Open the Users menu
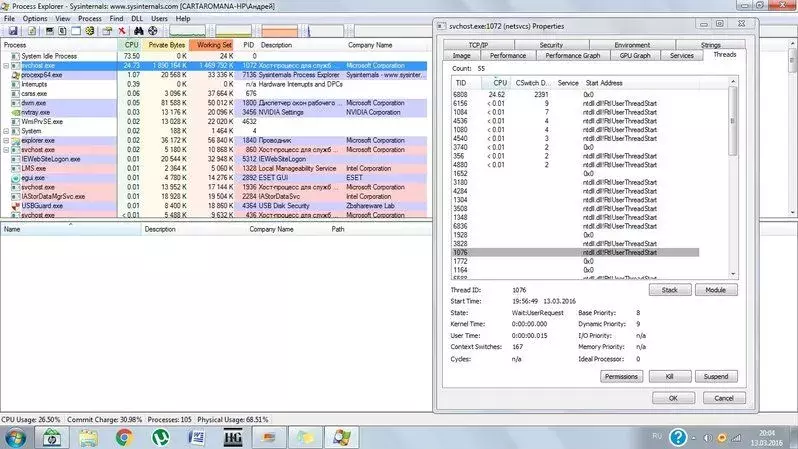The image size is (798, 449). click(x=159, y=18)
